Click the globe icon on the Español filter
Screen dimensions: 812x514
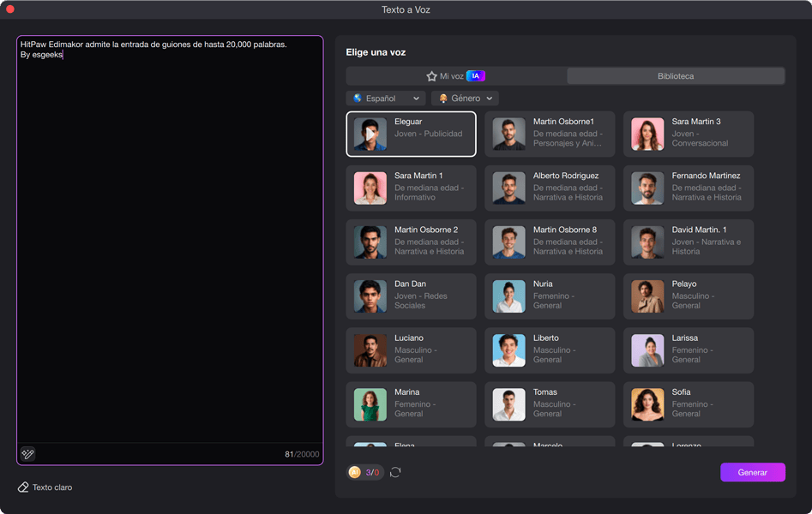[358, 99]
